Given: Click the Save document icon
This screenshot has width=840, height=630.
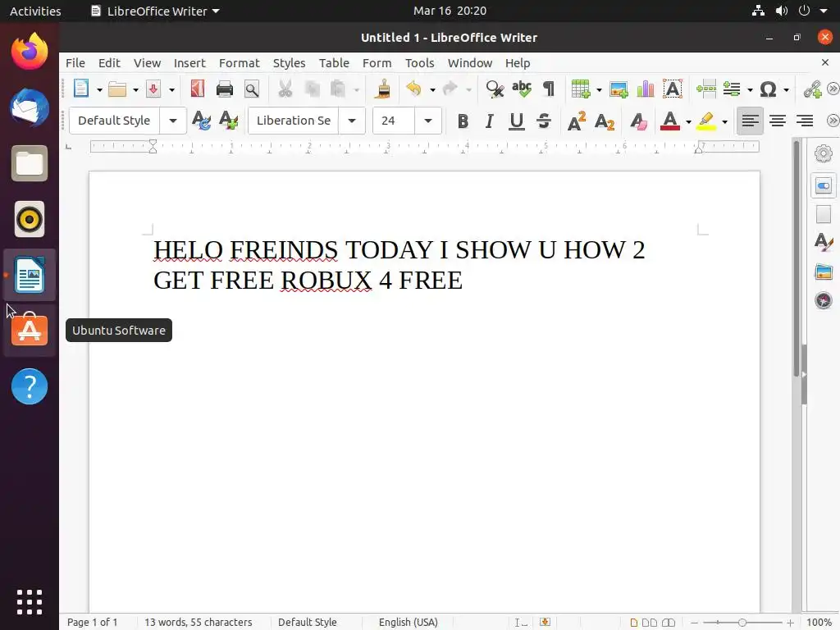Looking at the screenshot, I should [153, 89].
